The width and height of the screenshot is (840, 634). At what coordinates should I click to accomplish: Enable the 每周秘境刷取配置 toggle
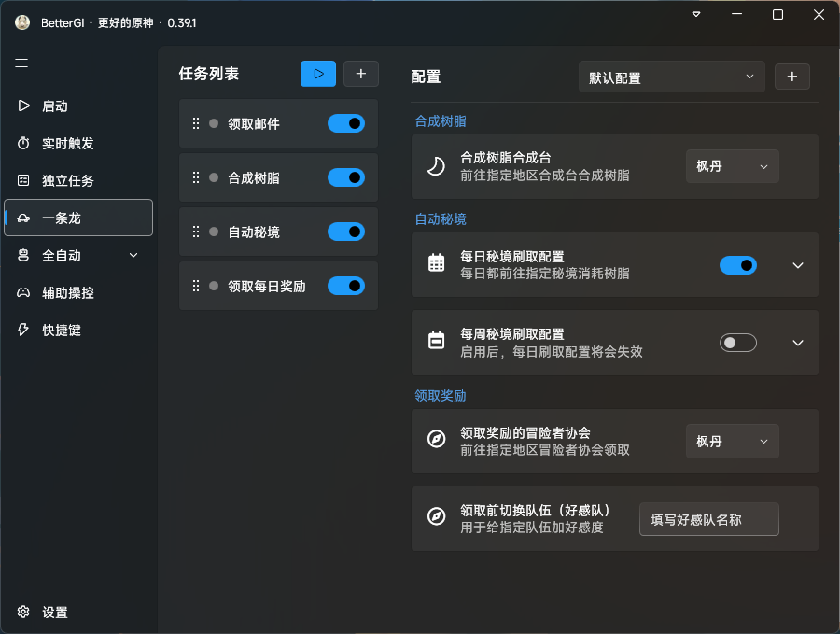(x=737, y=343)
